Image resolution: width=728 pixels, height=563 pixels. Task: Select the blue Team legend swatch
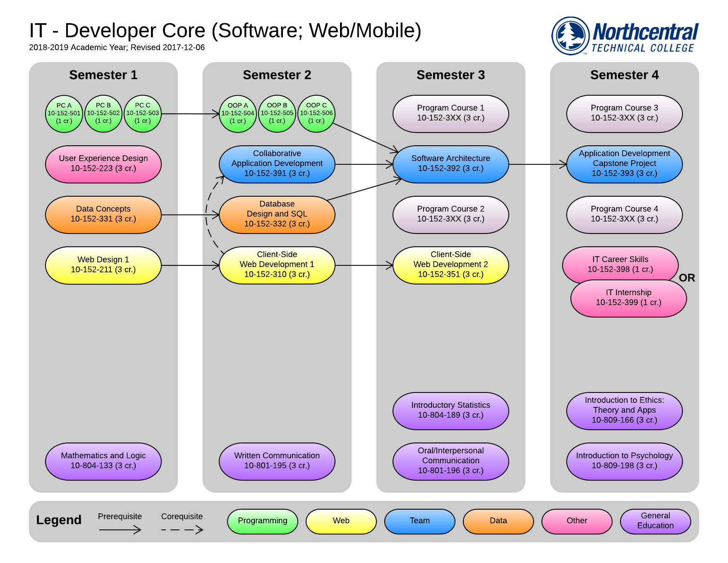419,521
